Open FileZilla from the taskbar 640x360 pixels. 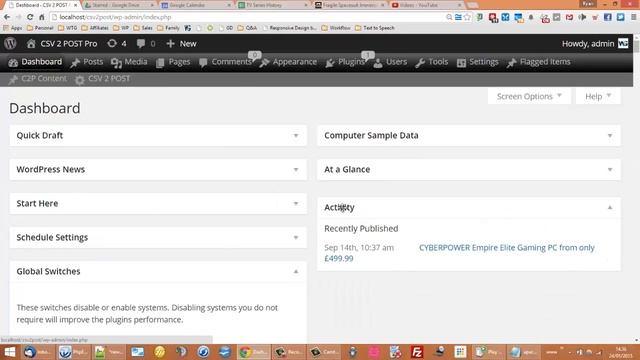click(x=417, y=352)
